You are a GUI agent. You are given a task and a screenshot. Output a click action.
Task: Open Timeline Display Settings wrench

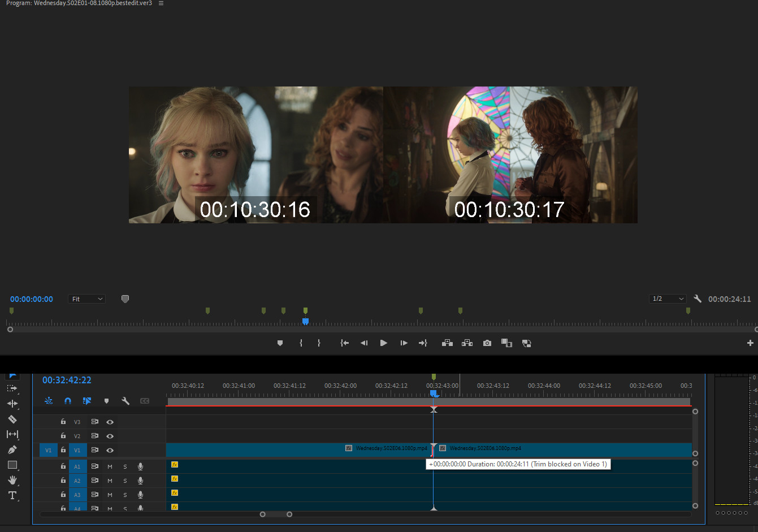coord(125,401)
